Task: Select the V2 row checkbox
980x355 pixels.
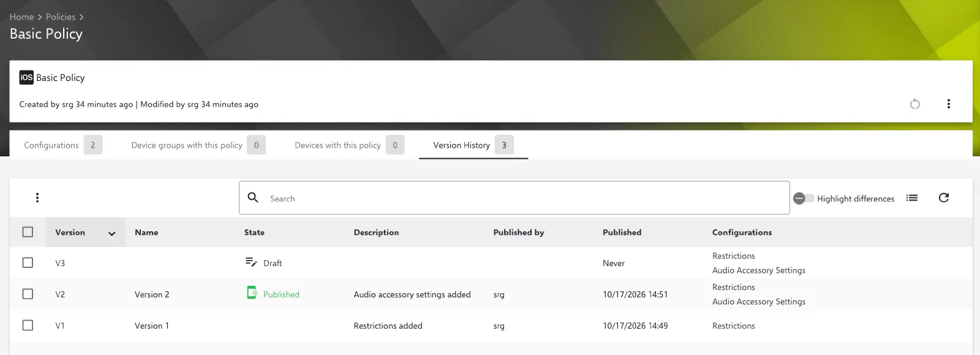Action: click(28, 294)
